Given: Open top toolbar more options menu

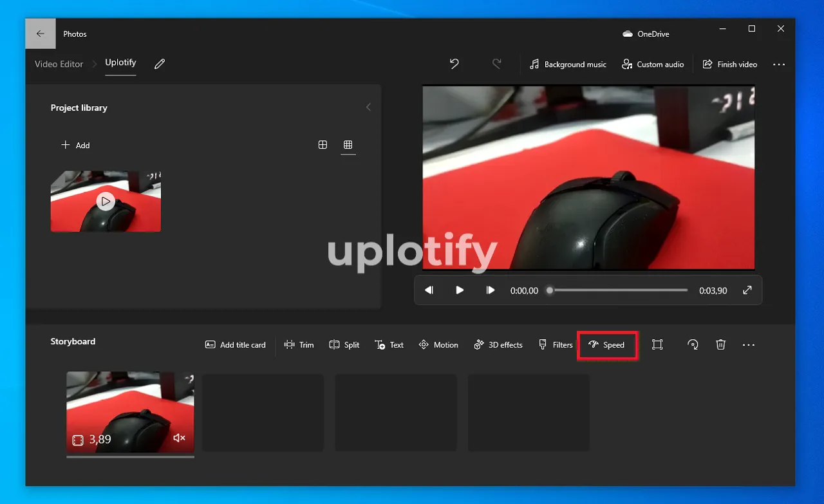Looking at the screenshot, I should click(779, 64).
